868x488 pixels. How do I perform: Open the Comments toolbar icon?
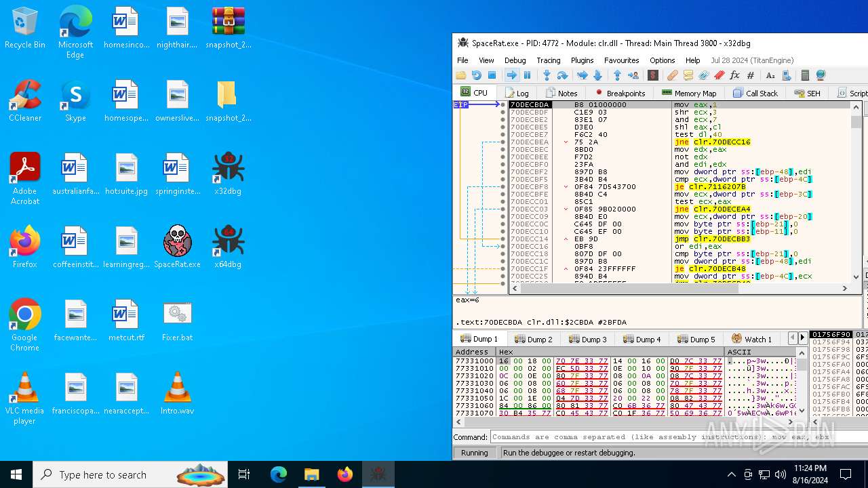pos(688,75)
